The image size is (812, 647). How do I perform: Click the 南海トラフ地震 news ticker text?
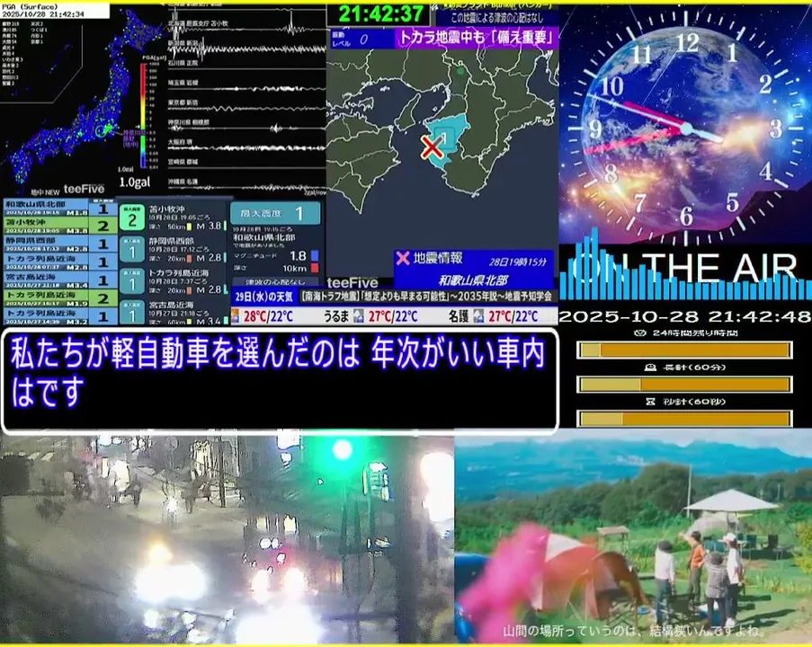pos(427,296)
